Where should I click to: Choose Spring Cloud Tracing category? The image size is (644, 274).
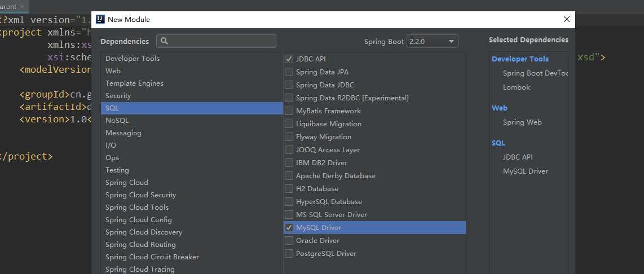pyautogui.click(x=192, y=269)
